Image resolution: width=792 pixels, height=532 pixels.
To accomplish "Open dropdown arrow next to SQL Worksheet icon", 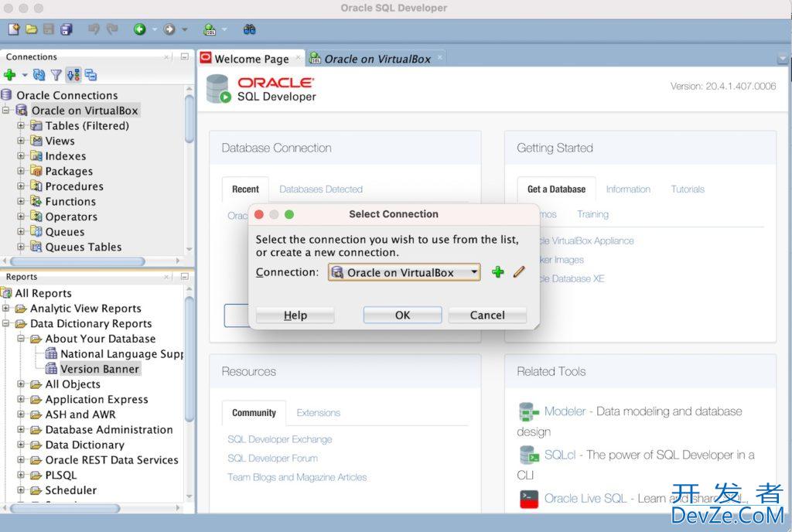I will tap(224, 29).
